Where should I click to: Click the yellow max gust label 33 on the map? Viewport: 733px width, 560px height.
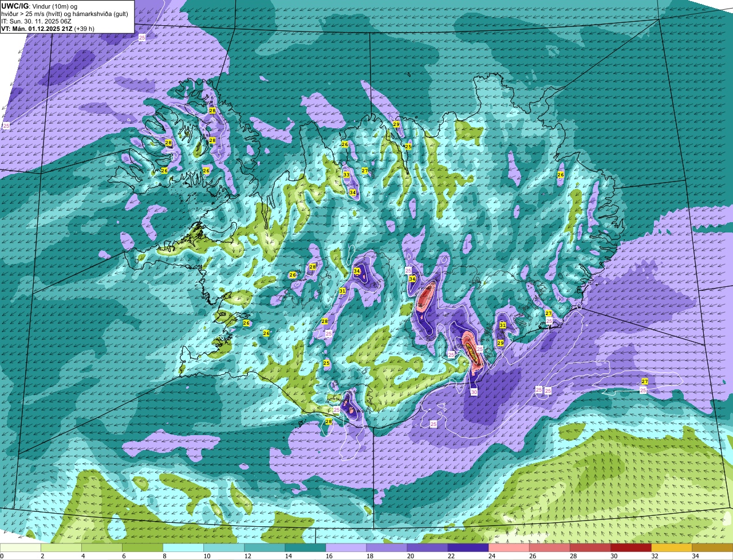pos(346,175)
